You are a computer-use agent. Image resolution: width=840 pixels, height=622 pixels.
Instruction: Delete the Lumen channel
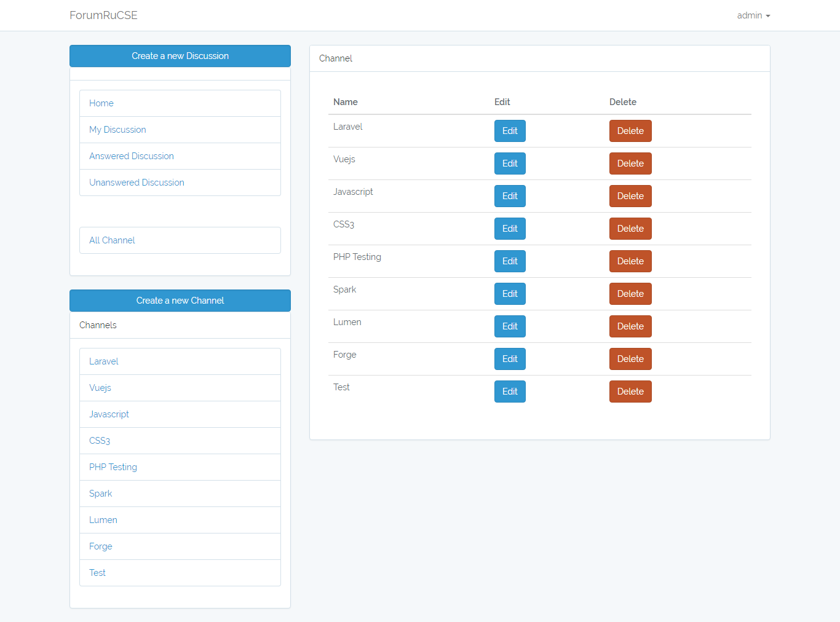pyautogui.click(x=630, y=326)
